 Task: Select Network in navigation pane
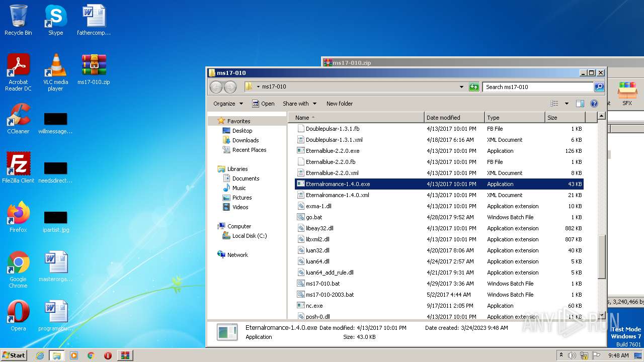tap(237, 255)
